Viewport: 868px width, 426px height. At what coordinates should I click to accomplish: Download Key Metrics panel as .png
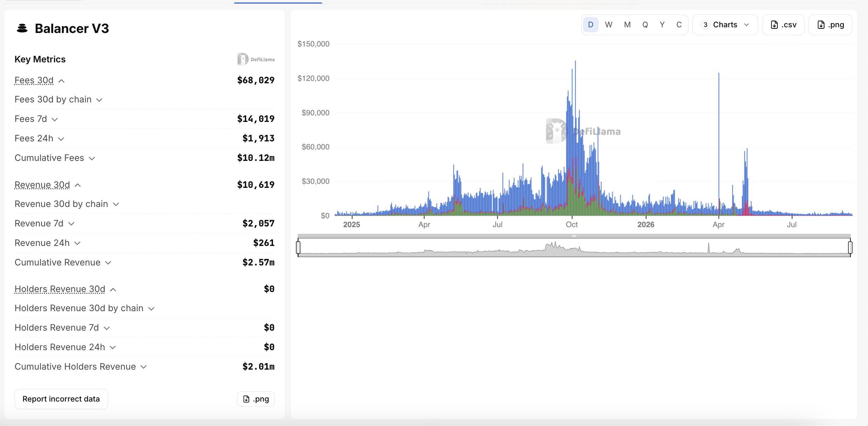pos(256,399)
